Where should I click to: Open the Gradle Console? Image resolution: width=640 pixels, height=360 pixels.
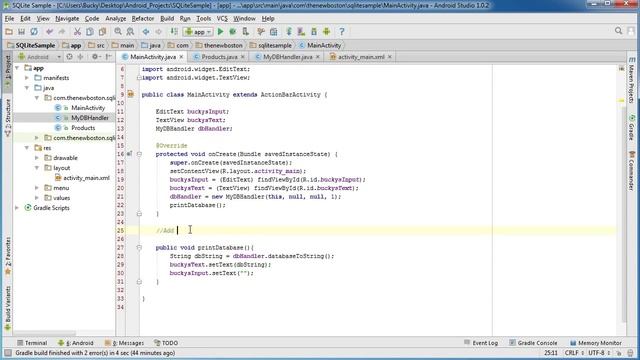[x=533, y=343]
